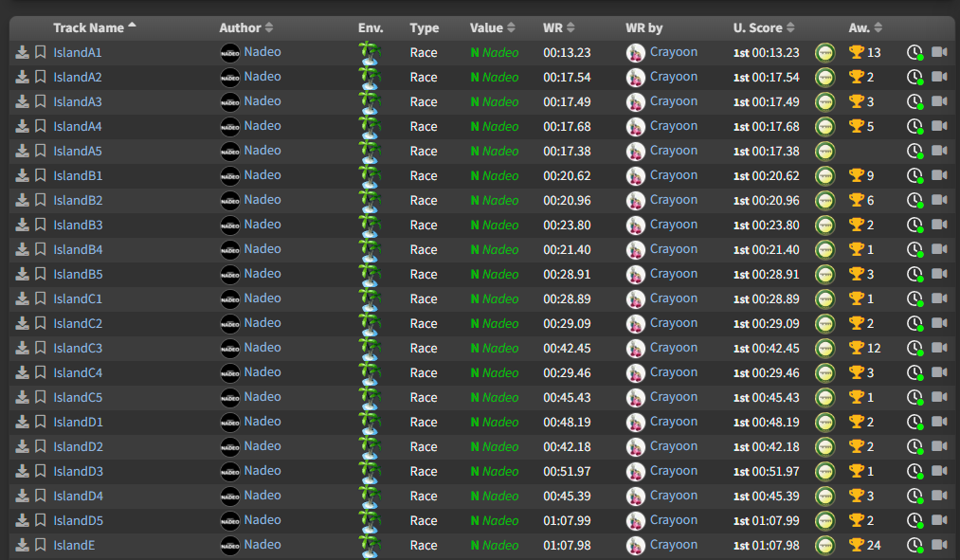Click the Env. column header
Image resolution: width=960 pixels, height=560 pixels.
[x=371, y=27]
